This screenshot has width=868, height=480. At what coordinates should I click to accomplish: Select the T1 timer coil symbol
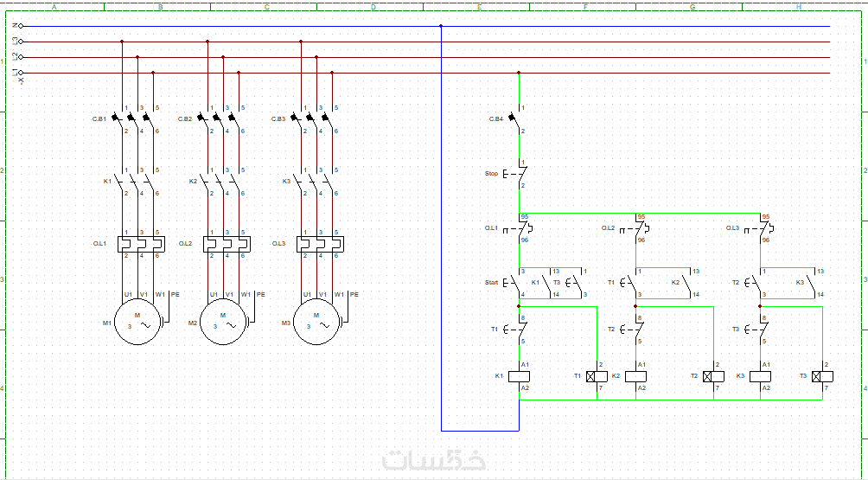597,376
